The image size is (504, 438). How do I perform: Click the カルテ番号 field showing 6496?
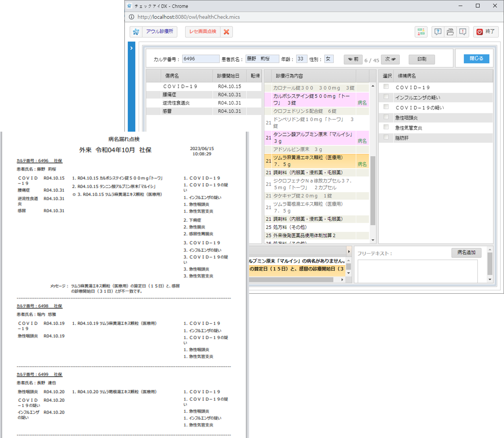click(x=200, y=59)
